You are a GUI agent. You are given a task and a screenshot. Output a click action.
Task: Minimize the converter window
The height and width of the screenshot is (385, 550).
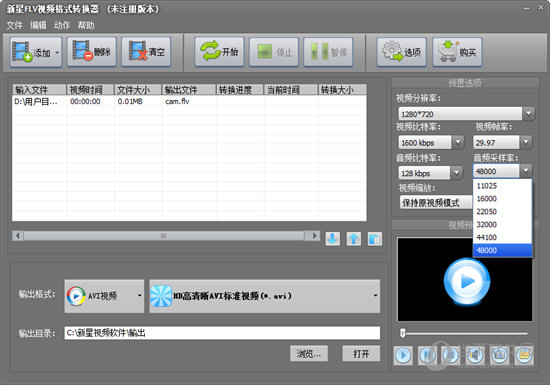pyautogui.click(x=526, y=8)
